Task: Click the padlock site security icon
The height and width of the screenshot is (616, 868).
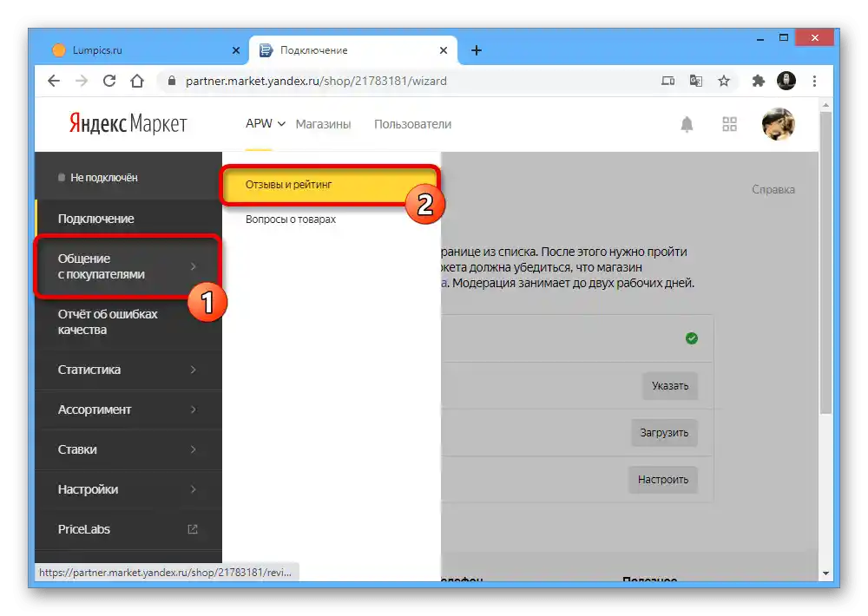Action: [x=172, y=81]
